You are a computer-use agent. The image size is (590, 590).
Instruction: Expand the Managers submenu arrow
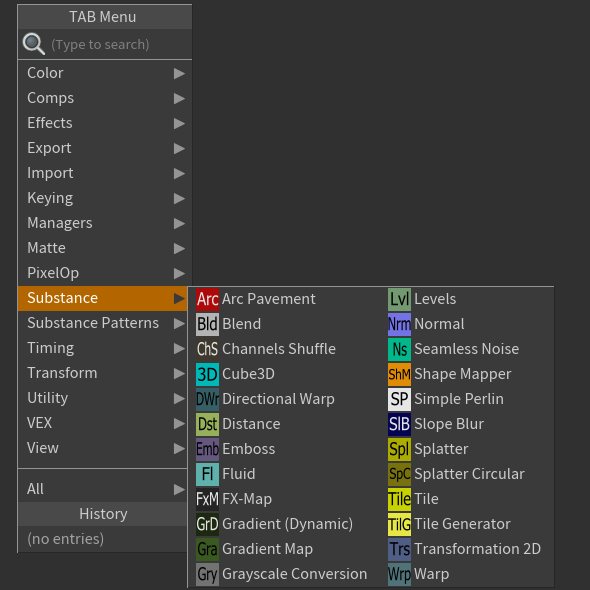(179, 224)
